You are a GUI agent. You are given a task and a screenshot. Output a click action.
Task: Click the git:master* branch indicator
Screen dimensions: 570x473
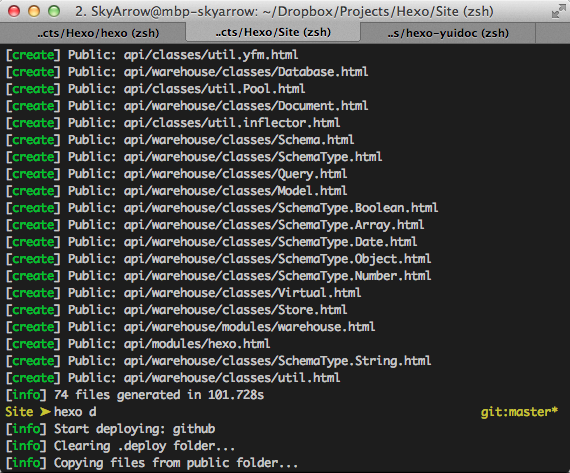coord(519,412)
